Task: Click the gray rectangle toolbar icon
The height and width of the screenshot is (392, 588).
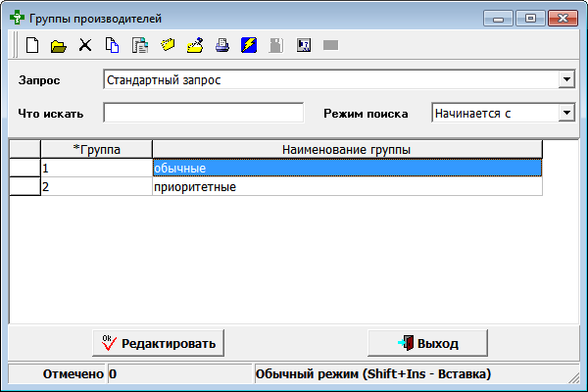Action: [x=331, y=45]
